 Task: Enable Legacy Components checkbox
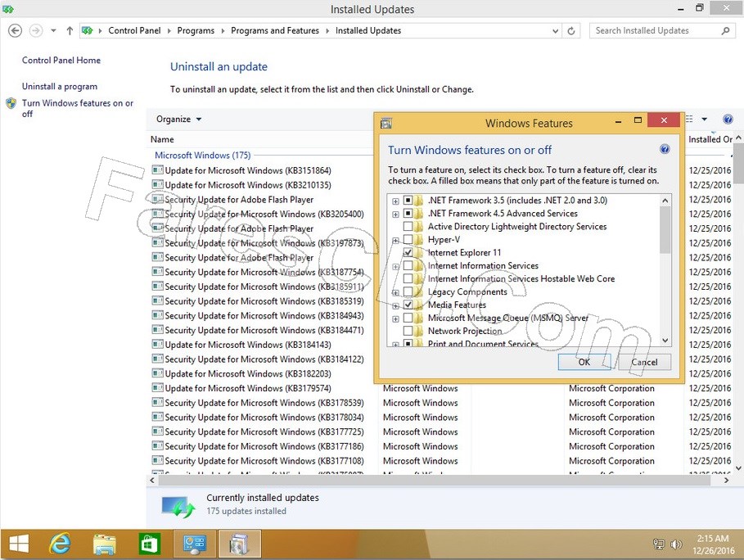pyautogui.click(x=408, y=291)
